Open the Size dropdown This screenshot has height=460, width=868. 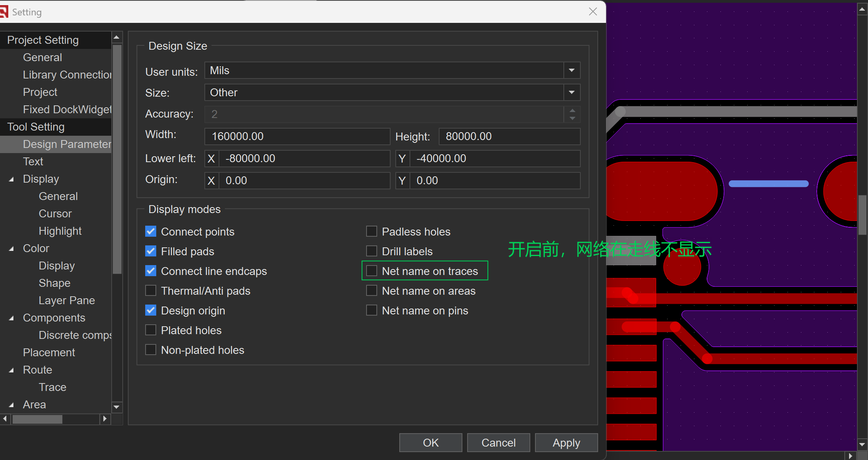(571, 93)
